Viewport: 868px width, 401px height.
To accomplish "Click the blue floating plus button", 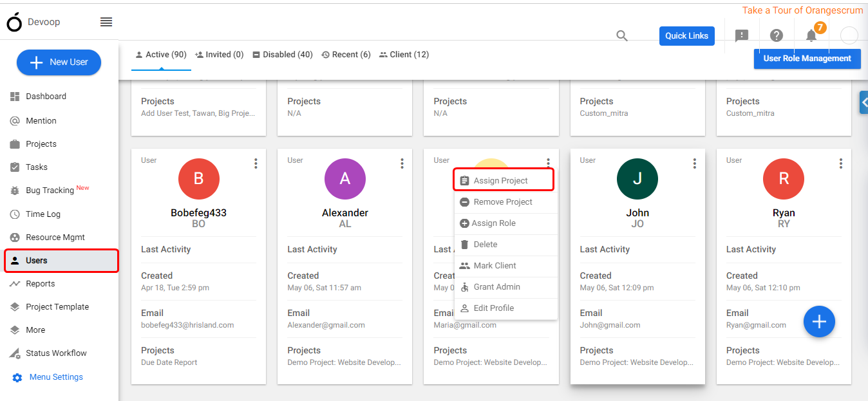I will coord(819,321).
